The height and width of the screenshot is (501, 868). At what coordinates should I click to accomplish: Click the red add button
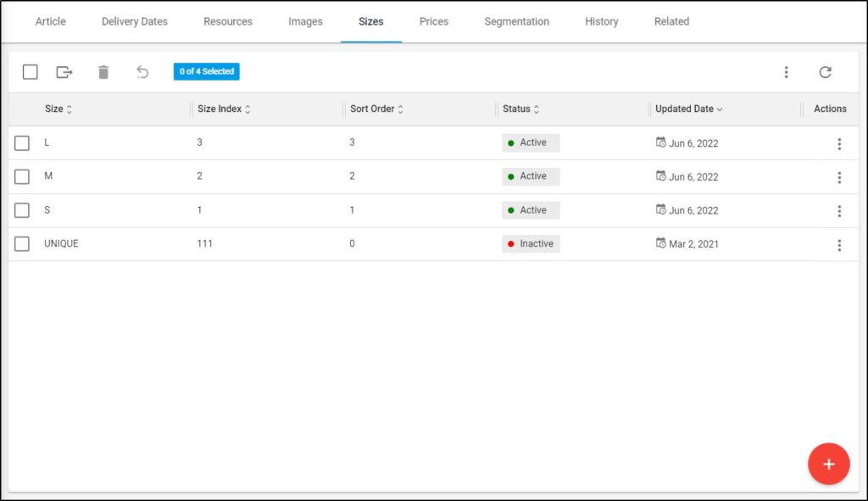click(828, 464)
